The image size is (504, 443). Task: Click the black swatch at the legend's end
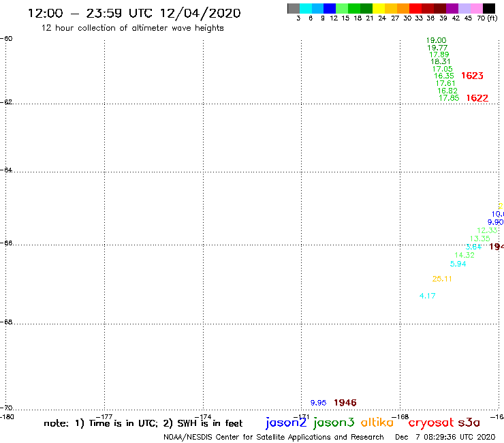coord(489,8)
